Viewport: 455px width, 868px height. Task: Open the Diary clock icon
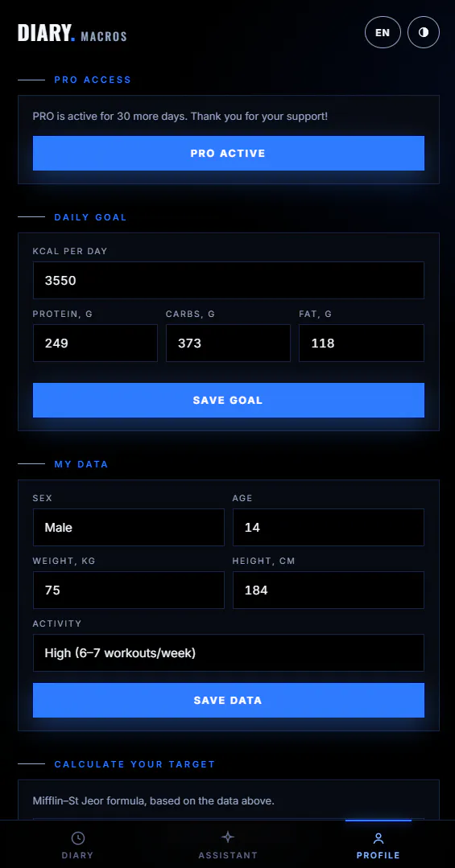tap(78, 837)
